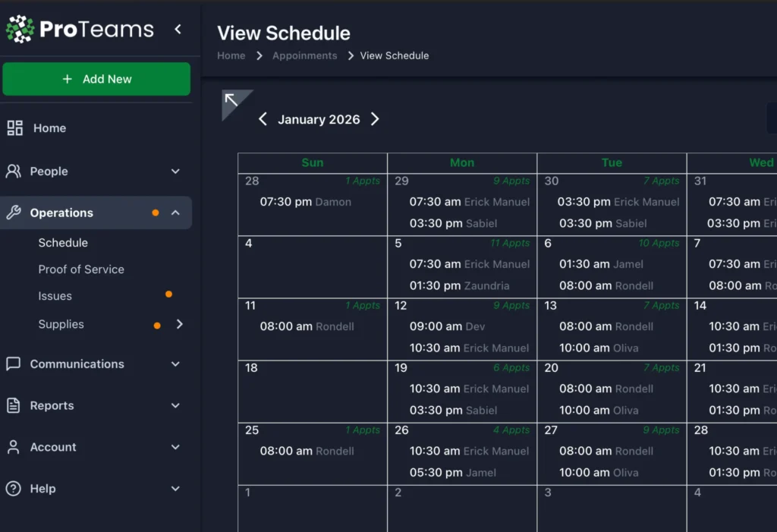Image resolution: width=777 pixels, height=532 pixels.
Task: Click the Reports document icon
Action: [14, 406]
